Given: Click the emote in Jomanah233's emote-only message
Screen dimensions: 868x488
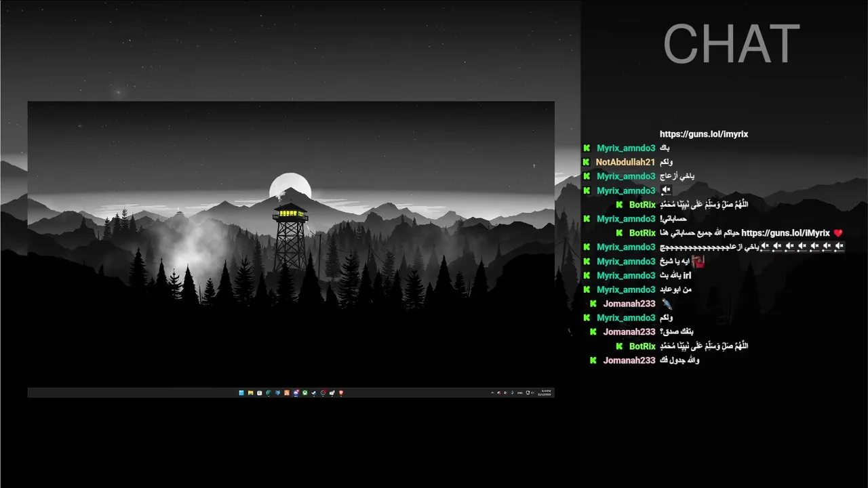Looking at the screenshot, I should (666, 304).
